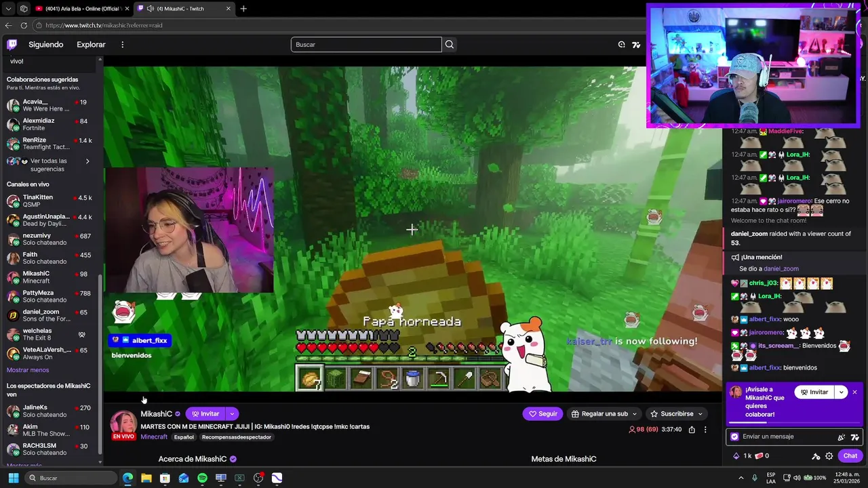The height and width of the screenshot is (488, 868).
Task: Click the Windows Start button
Action: click(x=14, y=478)
